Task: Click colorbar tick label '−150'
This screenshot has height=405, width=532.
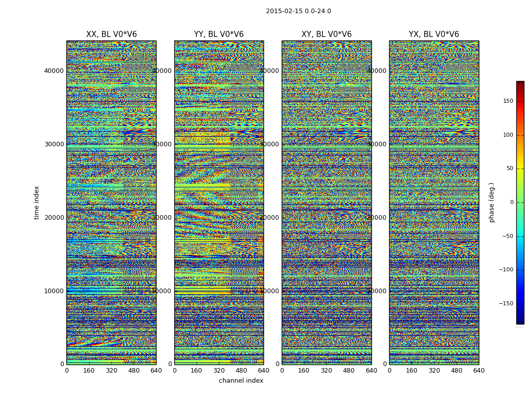Action: point(506,303)
